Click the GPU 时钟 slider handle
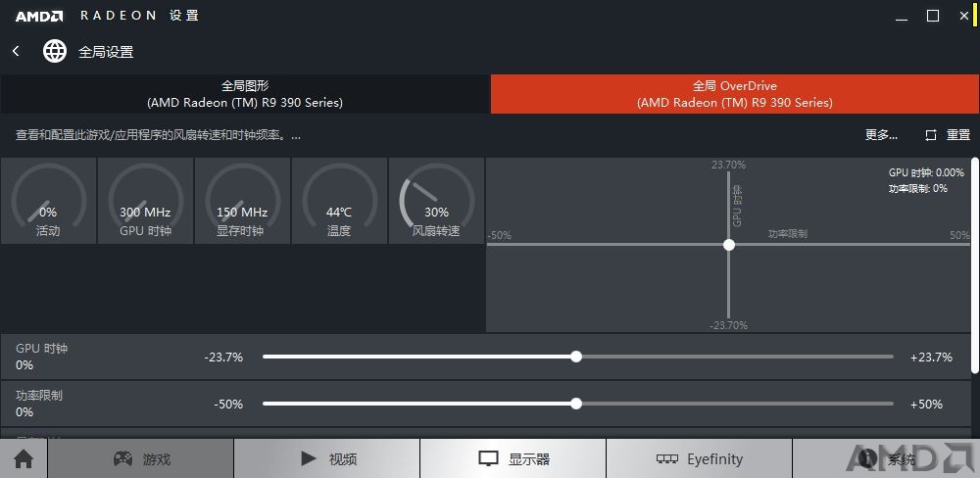Viewport: 980px width, 478px height. click(x=576, y=357)
